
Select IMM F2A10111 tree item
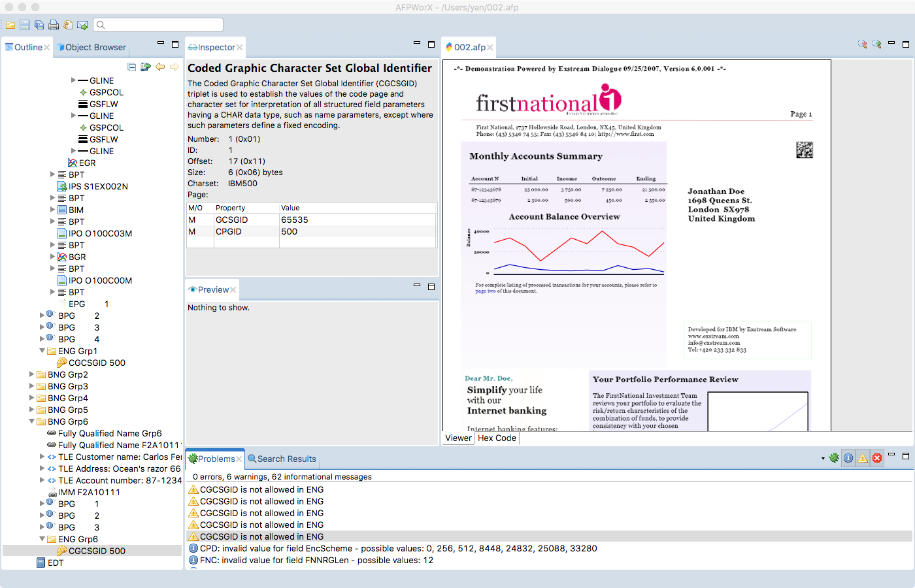pos(84,492)
